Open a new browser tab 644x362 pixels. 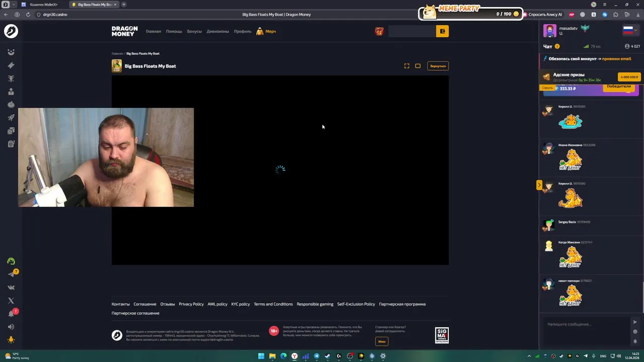pos(124,5)
